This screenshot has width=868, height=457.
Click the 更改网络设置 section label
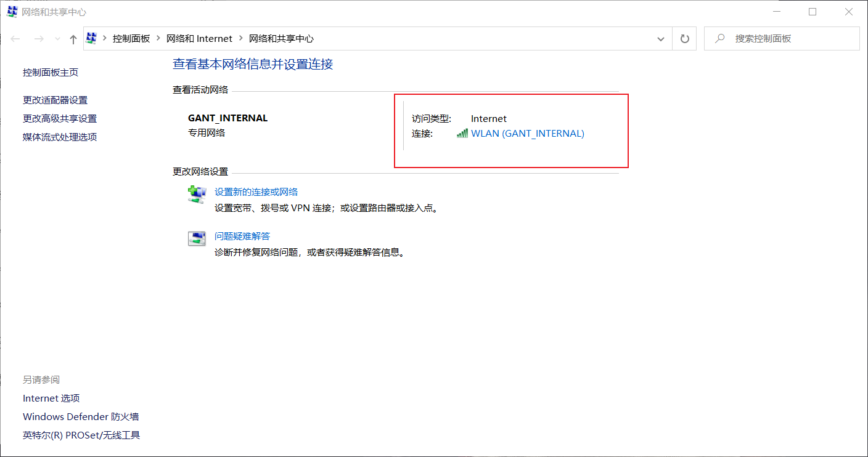200,172
